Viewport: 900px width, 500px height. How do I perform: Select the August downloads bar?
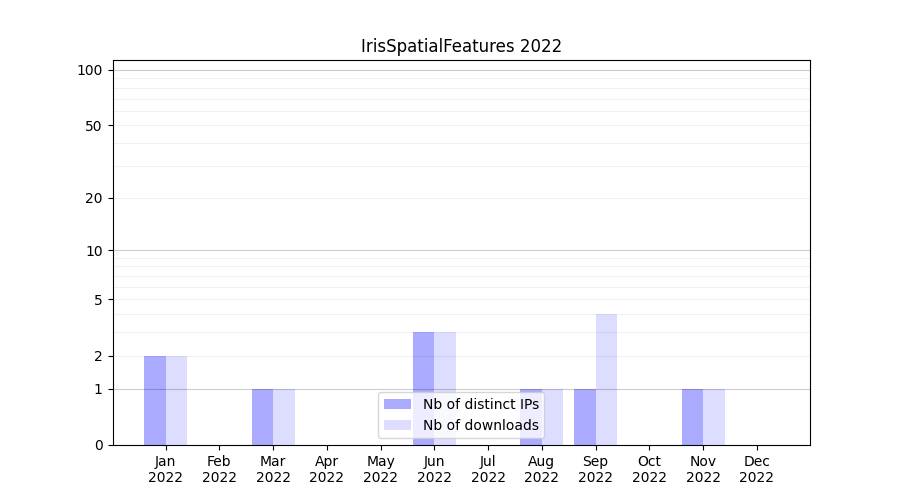[x=553, y=417]
